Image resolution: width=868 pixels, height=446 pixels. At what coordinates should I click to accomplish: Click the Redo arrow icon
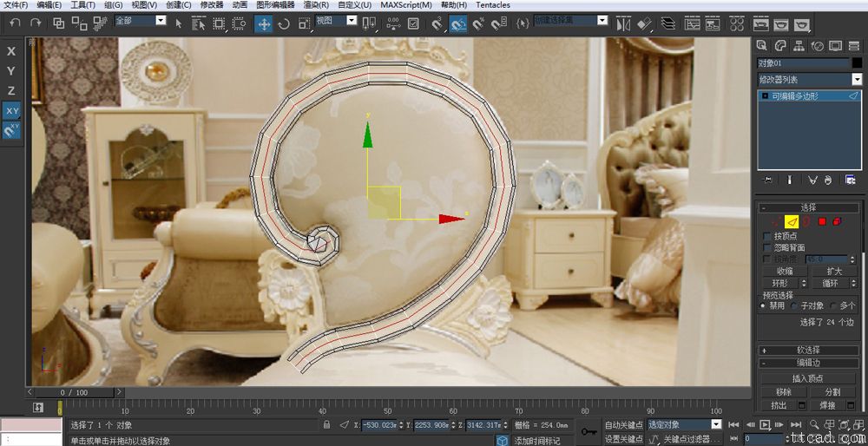tap(36, 23)
